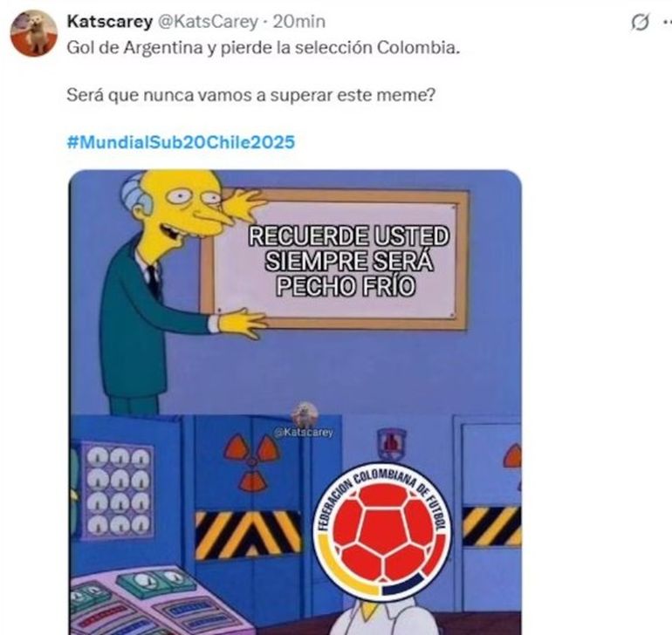Open the more options ellipsis menu
The image size is (672, 635).
coord(667,23)
